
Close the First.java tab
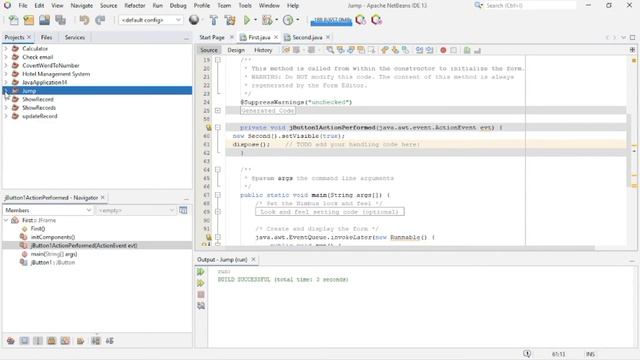276,37
